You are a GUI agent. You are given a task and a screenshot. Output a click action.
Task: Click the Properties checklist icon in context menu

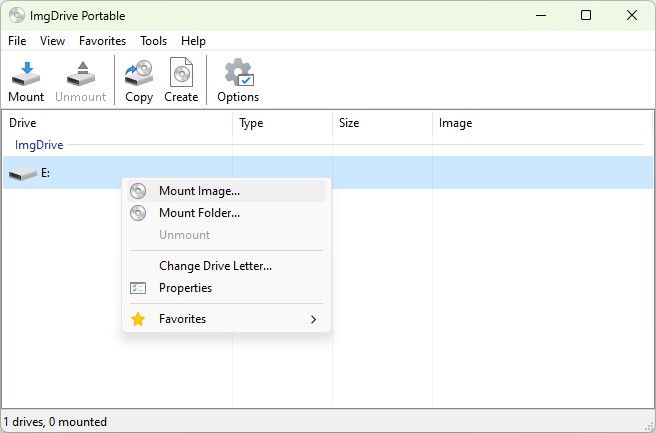(x=138, y=288)
